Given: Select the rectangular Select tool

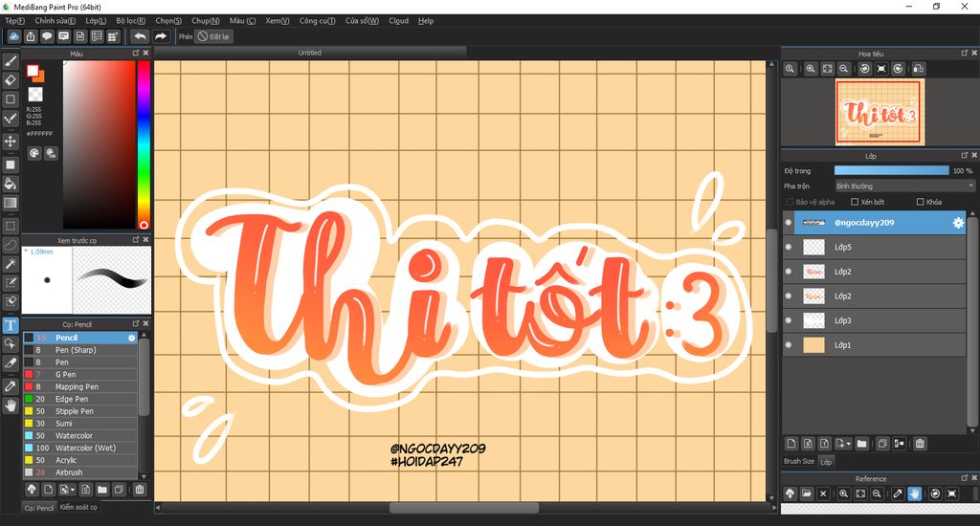Looking at the screenshot, I should pos(11,226).
